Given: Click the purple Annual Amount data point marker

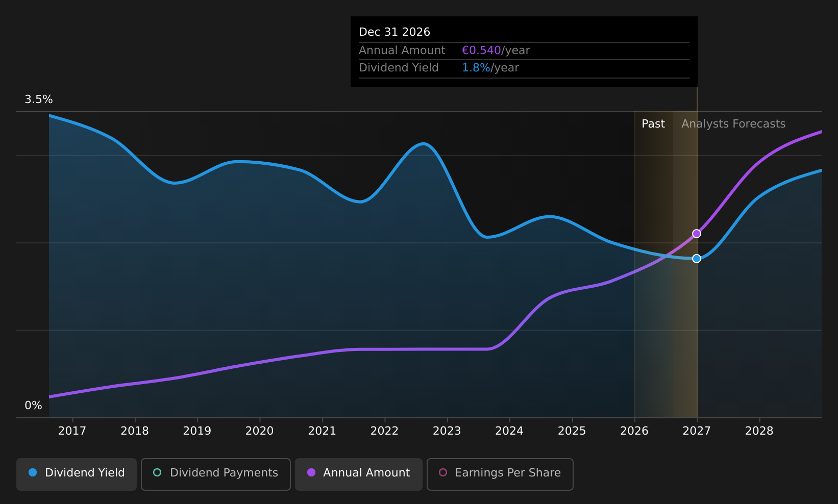Looking at the screenshot, I should click(696, 234).
